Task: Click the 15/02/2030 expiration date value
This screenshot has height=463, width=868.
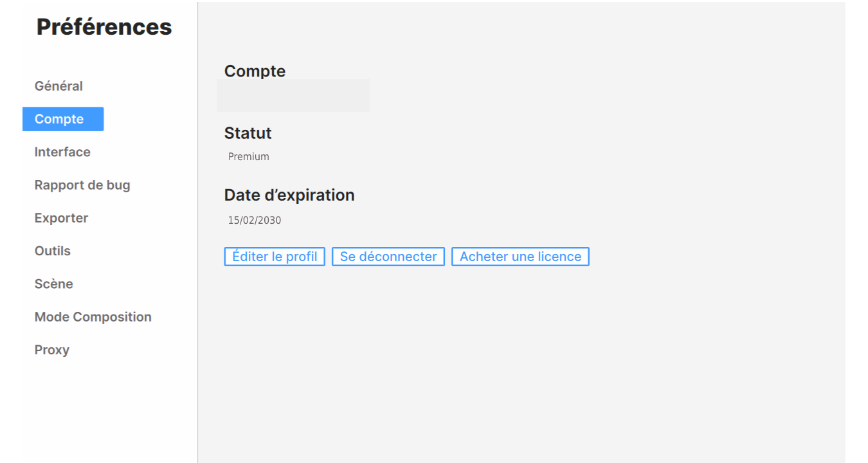Action: 255,221
